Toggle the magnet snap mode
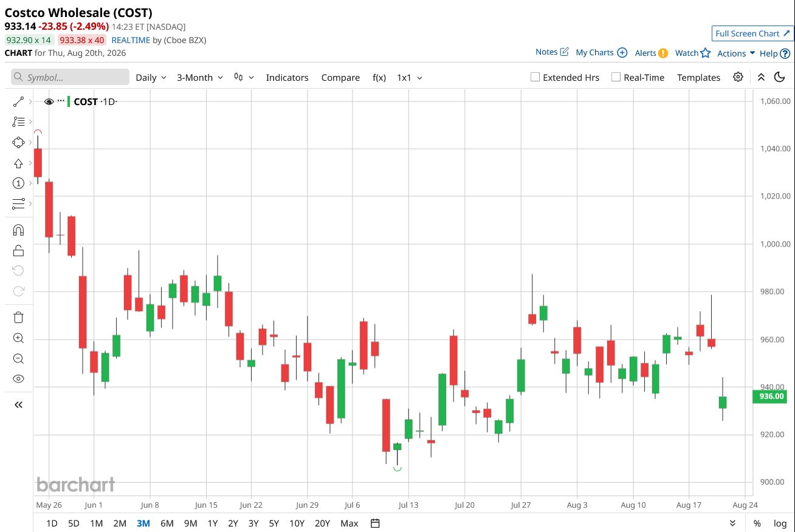Screen dimensions: 795x532 (18, 230)
